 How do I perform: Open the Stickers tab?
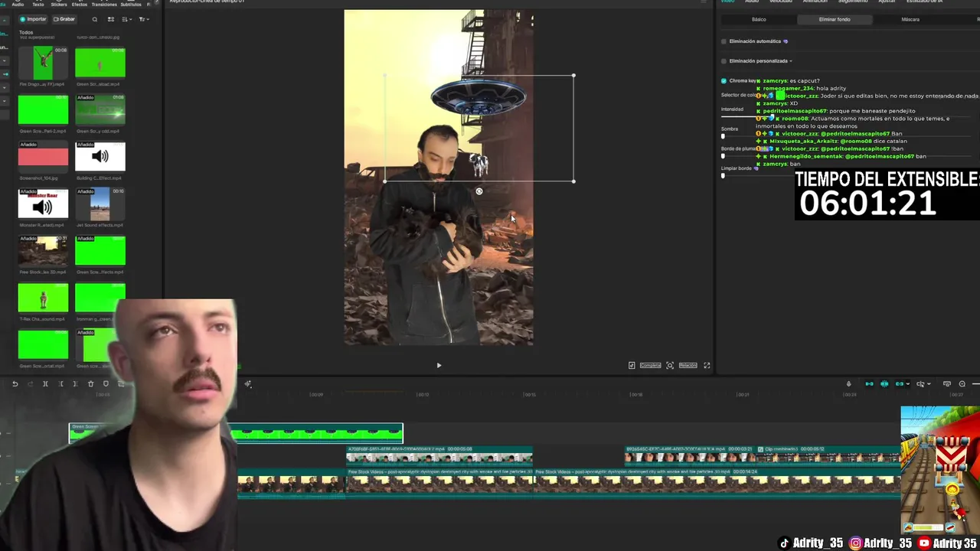click(x=59, y=4)
